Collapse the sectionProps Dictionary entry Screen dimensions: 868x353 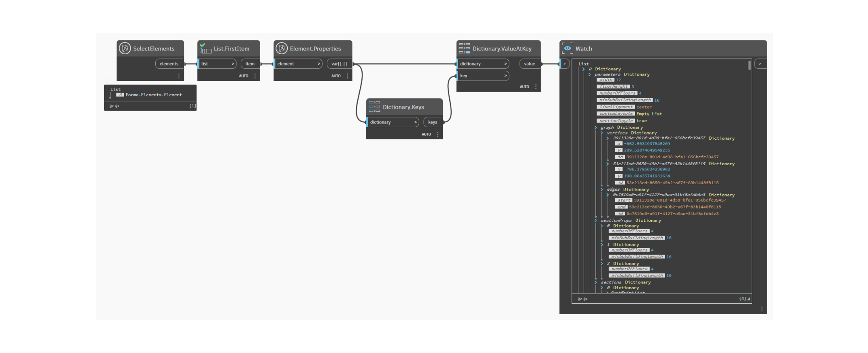point(596,221)
